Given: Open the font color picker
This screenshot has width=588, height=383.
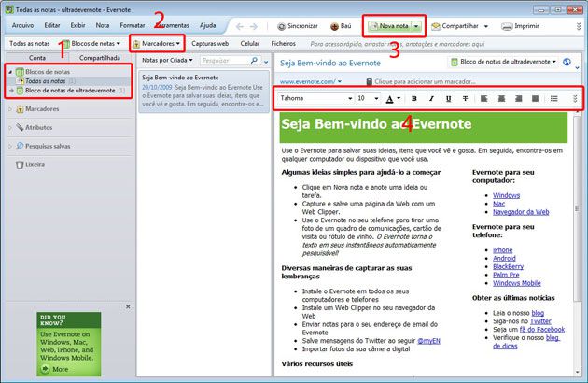Looking at the screenshot, I should pos(393,99).
